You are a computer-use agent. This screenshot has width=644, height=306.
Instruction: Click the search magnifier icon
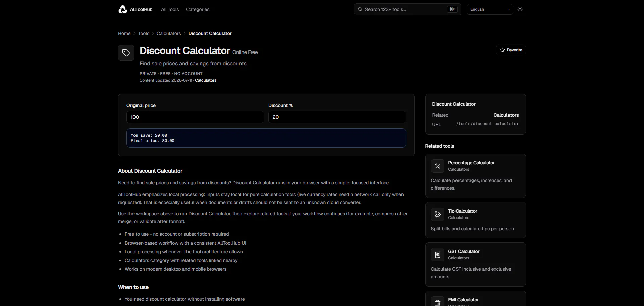(x=360, y=9)
